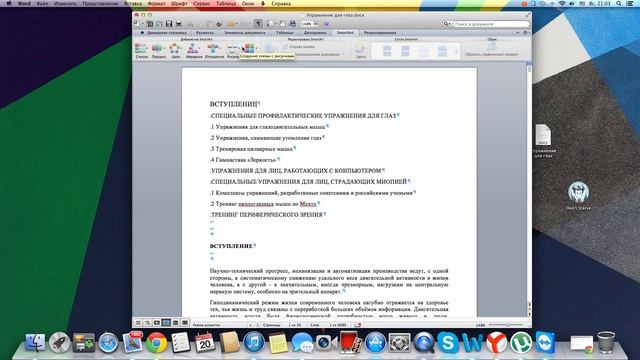Image resolution: width=640 pixels, height=360 pixels.
Task: Select the first SmartArt style thumbnail
Action: point(387,51)
